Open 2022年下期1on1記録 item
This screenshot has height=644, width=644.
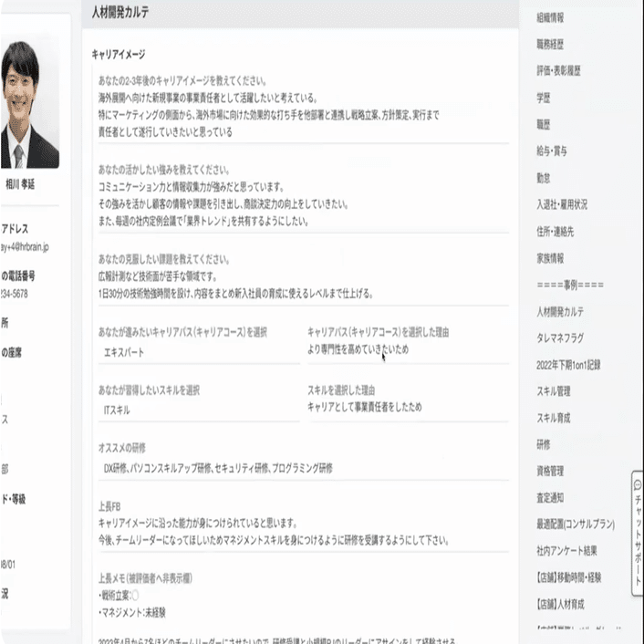[568, 365]
